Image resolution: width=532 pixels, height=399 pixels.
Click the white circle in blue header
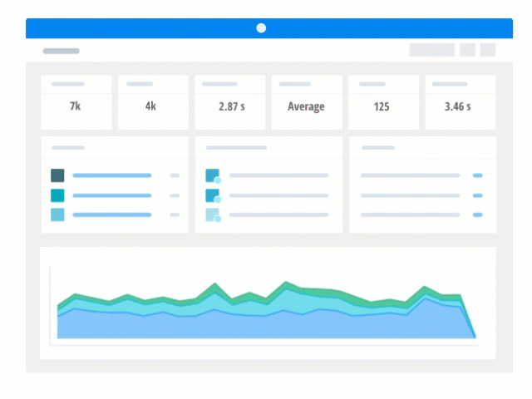261,28
